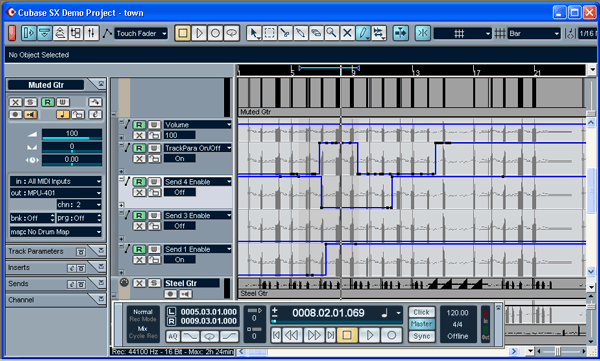This screenshot has width=600, height=361.
Task: Open the out: MPU-401 dropdown
Action: [55, 193]
